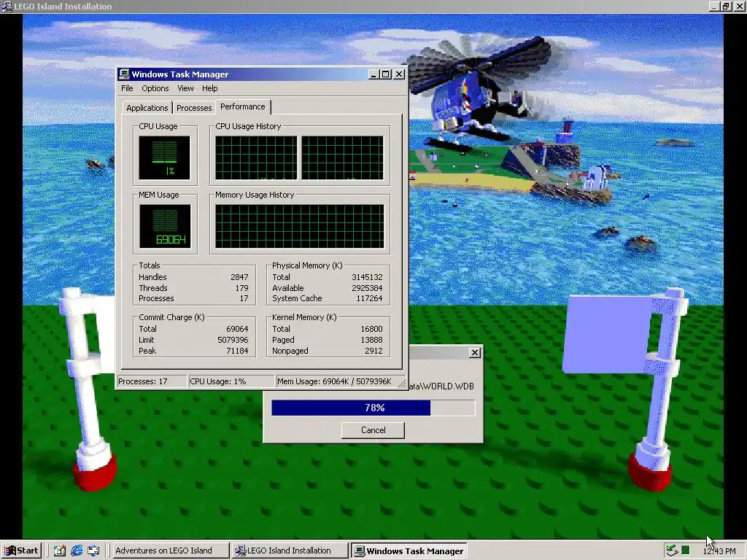The width and height of the screenshot is (747, 560).
Task: Click the Memory Usage History graph
Action: (300, 227)
